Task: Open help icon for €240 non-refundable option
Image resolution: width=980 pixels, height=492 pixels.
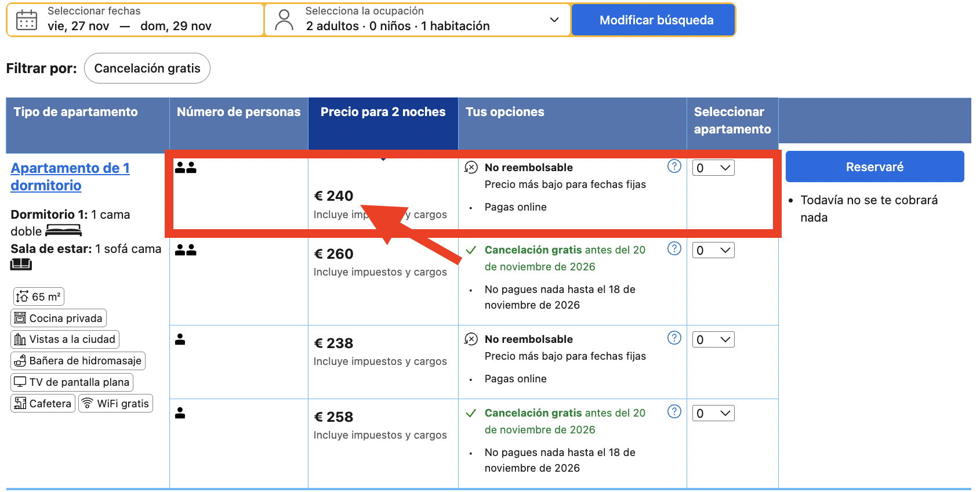Action: tap(674, 166)
